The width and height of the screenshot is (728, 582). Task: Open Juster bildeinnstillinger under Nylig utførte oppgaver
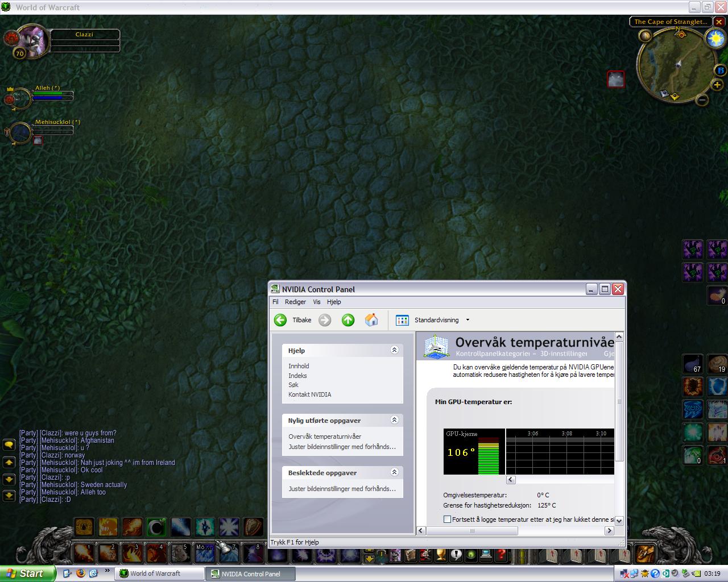click(x=342, y=447)
